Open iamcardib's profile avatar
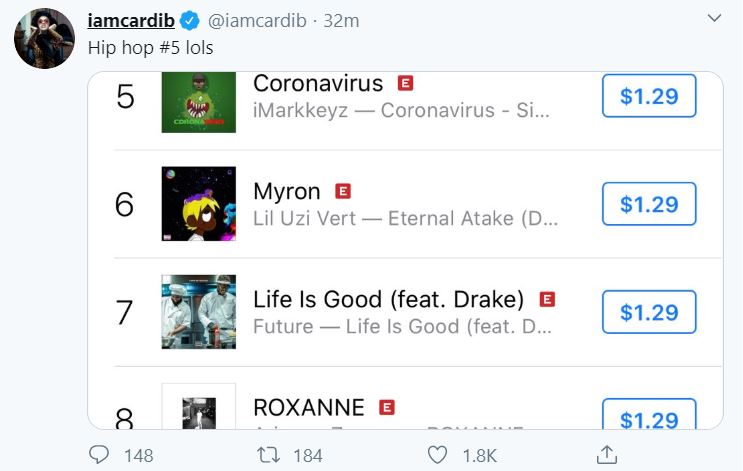The height and width of the screenshot is (471, 743). tap(44, 38)
